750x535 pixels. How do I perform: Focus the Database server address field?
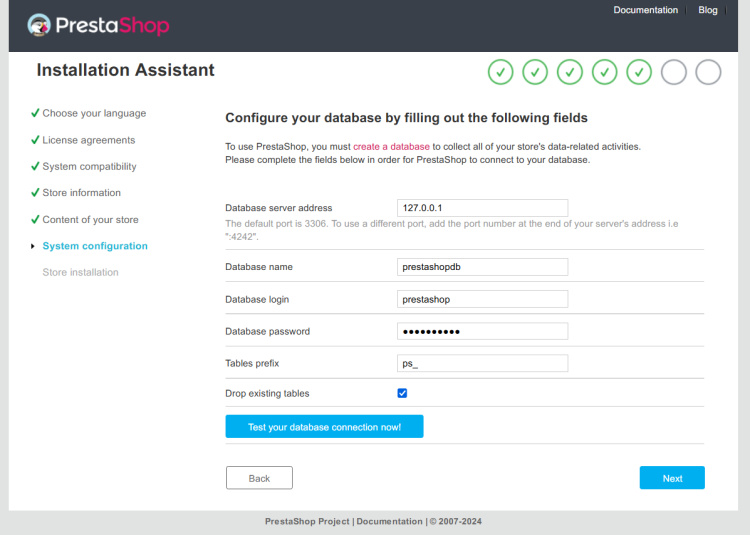click(483, 208)
